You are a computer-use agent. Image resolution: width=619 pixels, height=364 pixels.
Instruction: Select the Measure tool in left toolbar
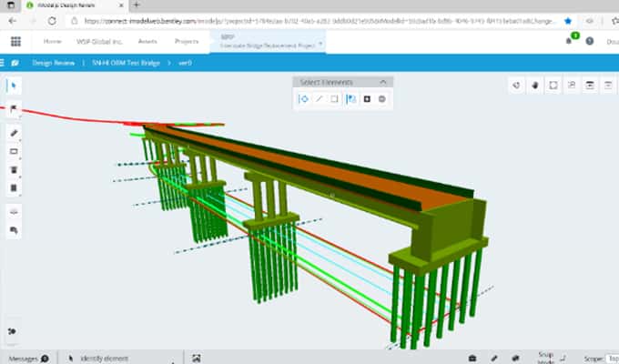[x=13, y=132]
